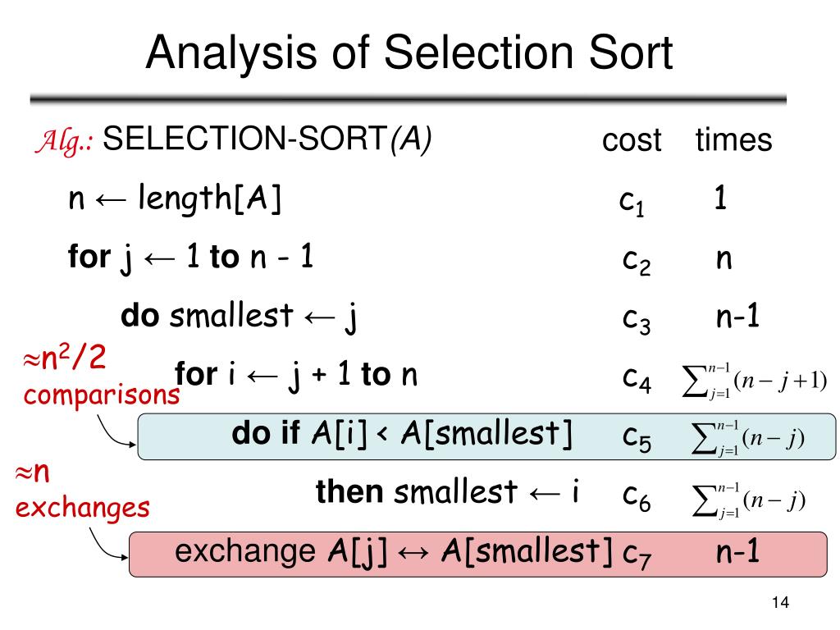Click the blue highlighted do if A[i] box
840x630 pixels.
coord(486,436)
